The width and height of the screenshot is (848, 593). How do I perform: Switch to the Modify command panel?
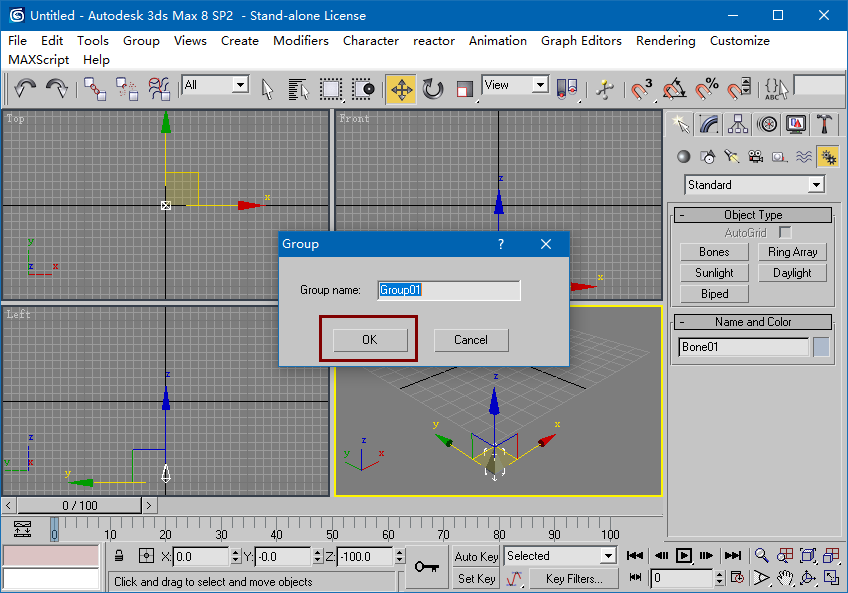(709, 124)
